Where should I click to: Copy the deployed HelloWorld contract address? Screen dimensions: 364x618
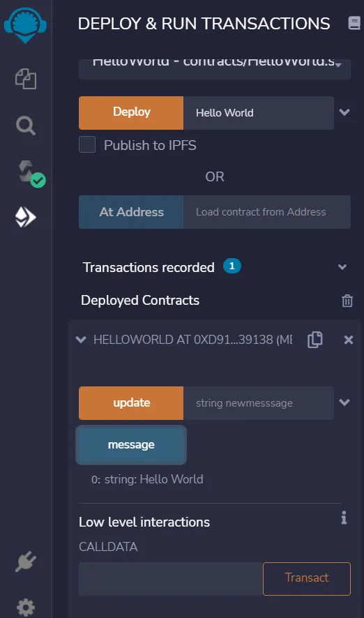click(x=314, y=340)
